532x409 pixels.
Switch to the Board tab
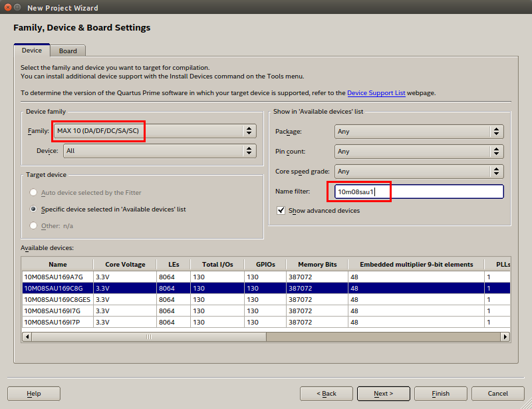click(x=68, y=51)
